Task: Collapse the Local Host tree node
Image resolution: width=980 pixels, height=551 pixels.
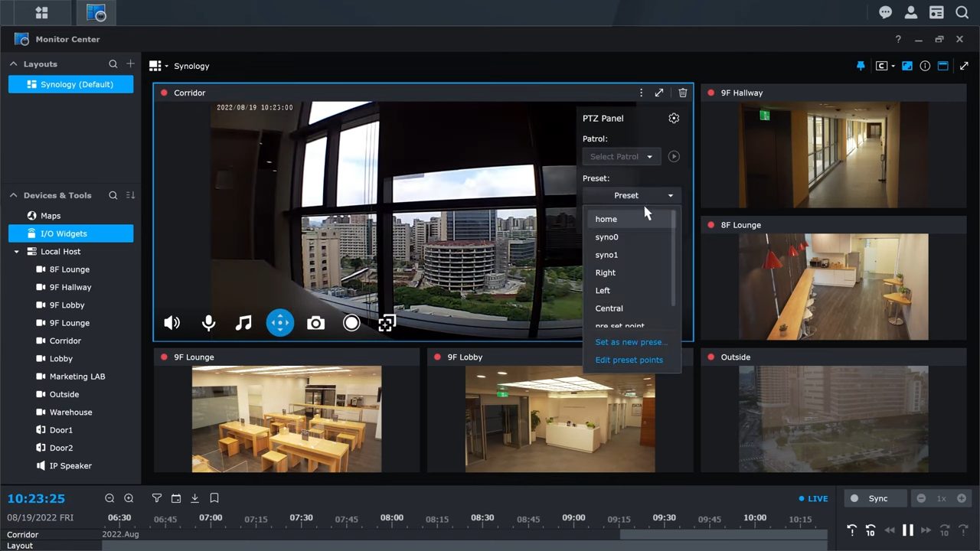Action: click(16, 252)
